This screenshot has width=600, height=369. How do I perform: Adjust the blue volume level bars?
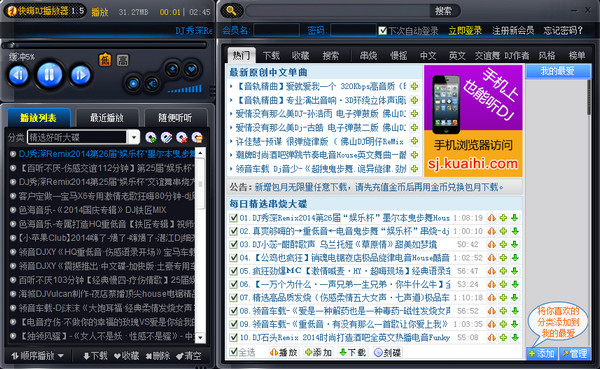point(184,90)
